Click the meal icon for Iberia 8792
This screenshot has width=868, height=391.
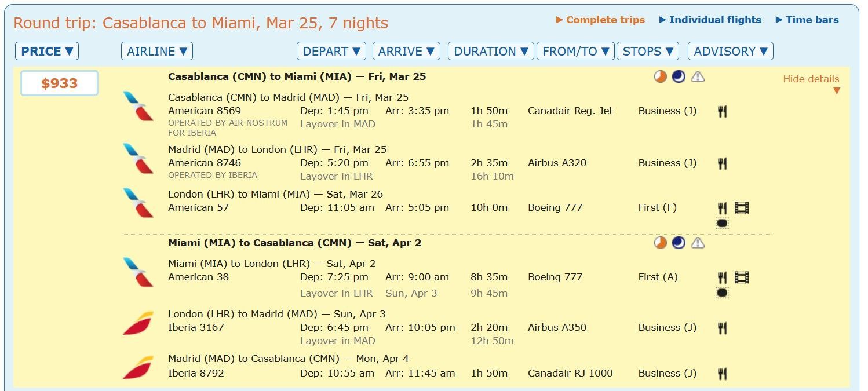(722, 374)
